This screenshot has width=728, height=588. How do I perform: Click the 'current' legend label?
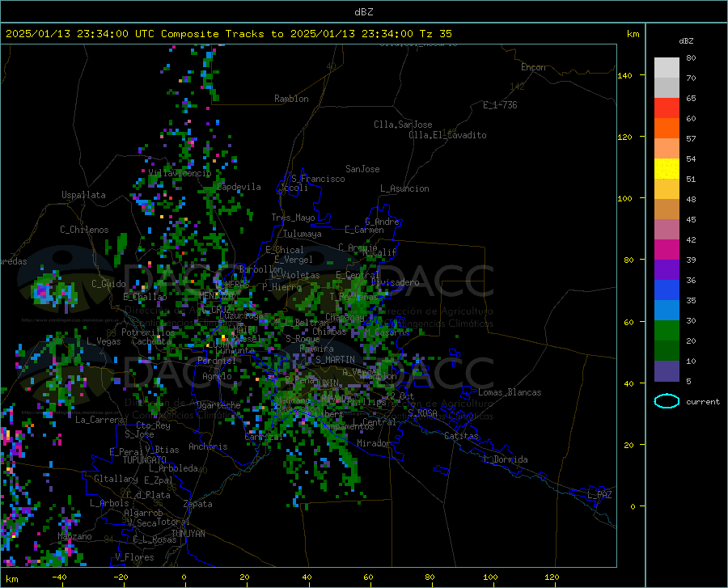[x=702, y=401]
